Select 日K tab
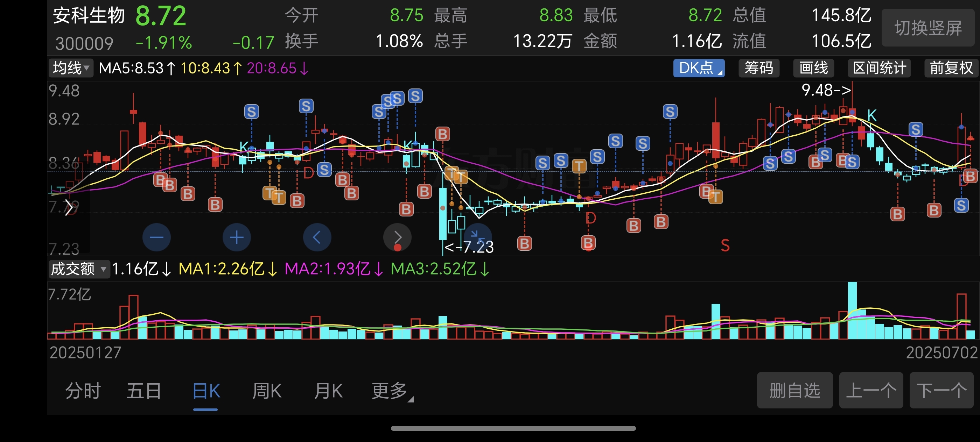This screenshot has width=980, height=442. click(x=206, y=391)
